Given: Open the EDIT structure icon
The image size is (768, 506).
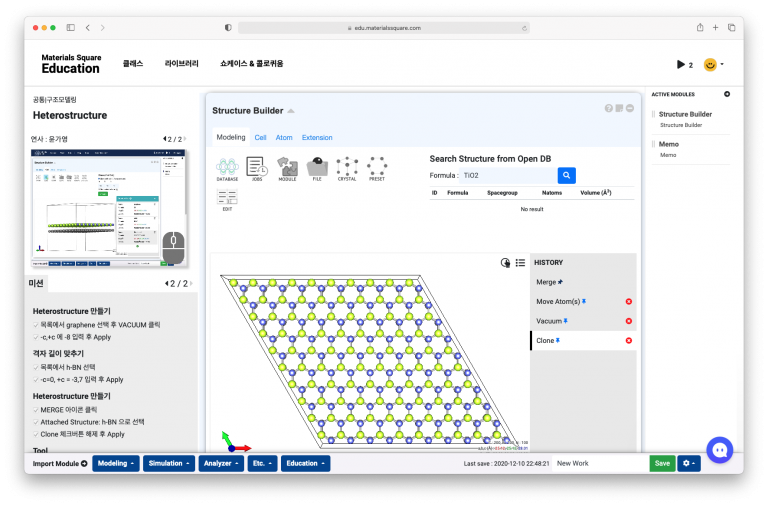Looking at the screenshot, I should pyautogui.click(x=227, y=200).
